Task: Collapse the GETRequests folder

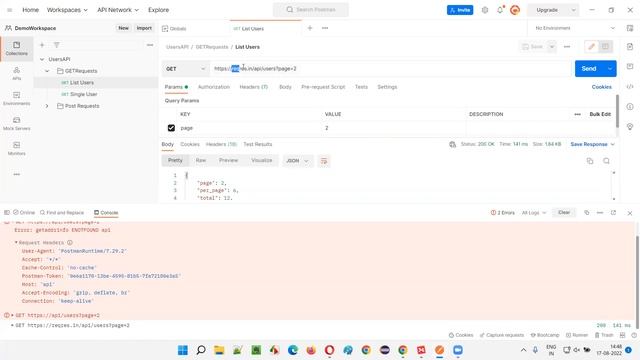Action: (47, 71)
